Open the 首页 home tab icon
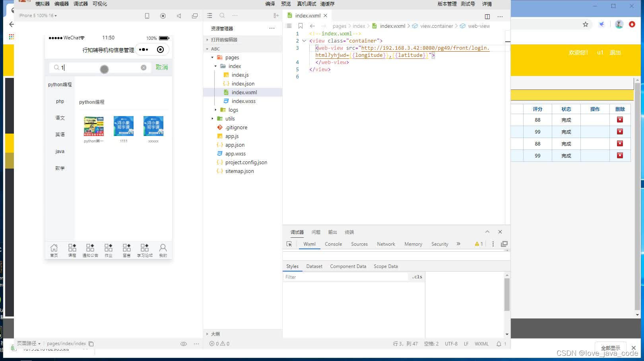Viewport: 644px width, 361px height. [x=54, y=250]
